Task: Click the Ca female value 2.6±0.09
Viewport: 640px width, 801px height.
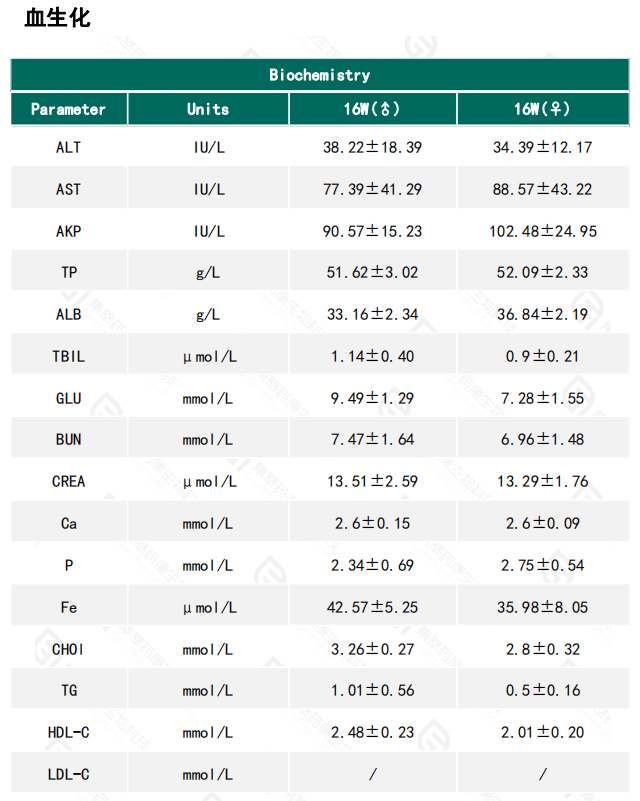Action: pos(542,523)
